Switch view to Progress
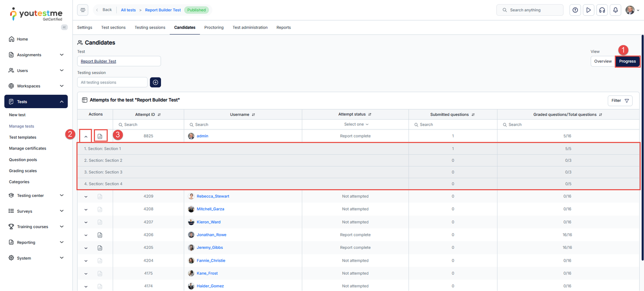The width and height of the screenshot is (644, 291). 627,61
